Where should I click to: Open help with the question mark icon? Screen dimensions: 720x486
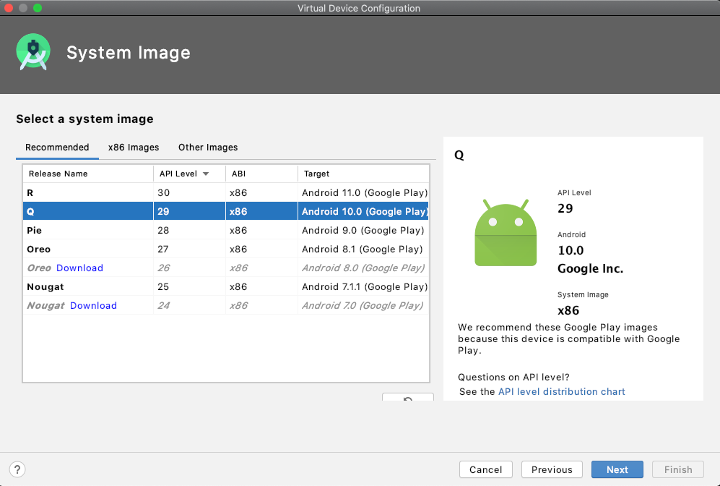click(x=17, y=469)
